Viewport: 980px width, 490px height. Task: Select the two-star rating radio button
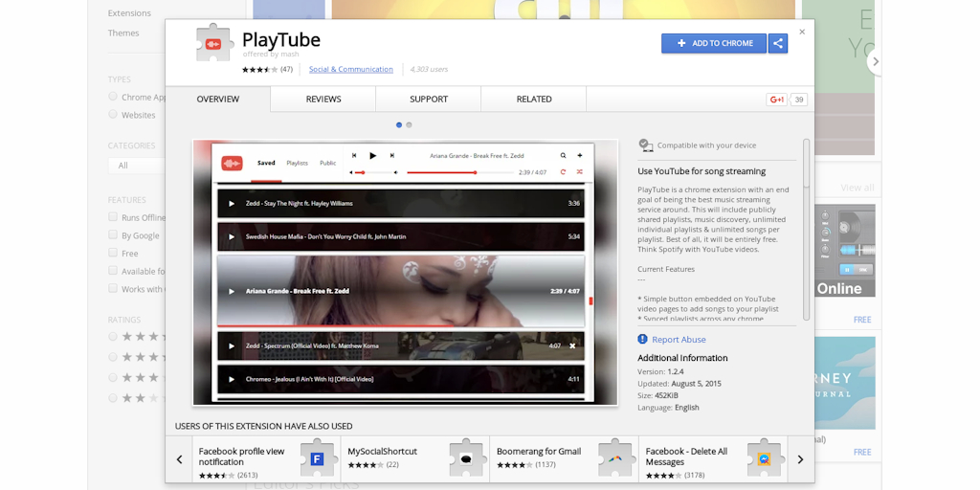tap(113, 397)
